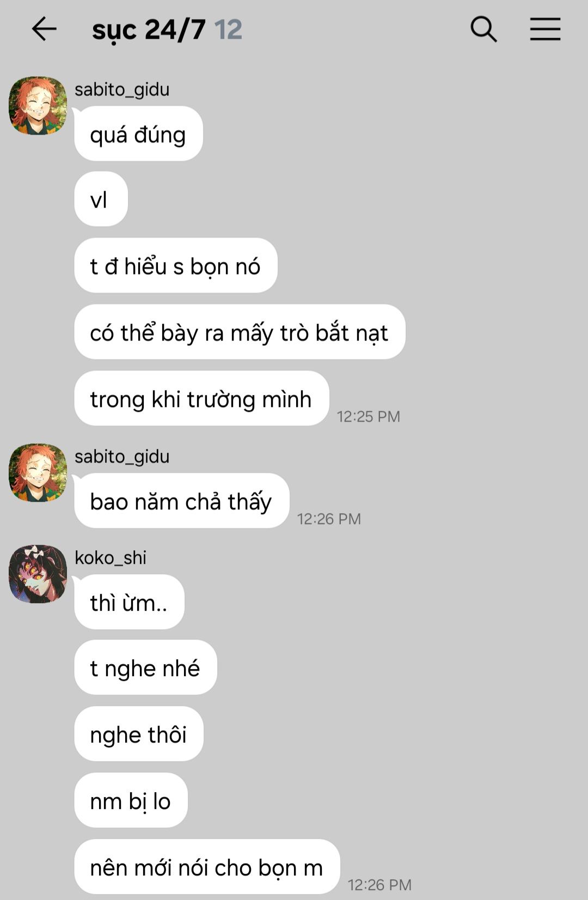Tap the back arrow icon
This screenshot has width=588, height=900.
(44, 29)
